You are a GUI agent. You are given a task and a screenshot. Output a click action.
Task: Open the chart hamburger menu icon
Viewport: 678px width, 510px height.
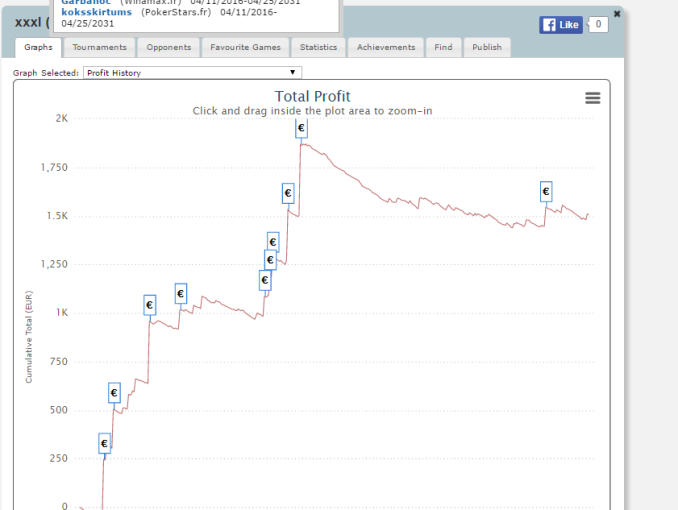coord(592,98)
